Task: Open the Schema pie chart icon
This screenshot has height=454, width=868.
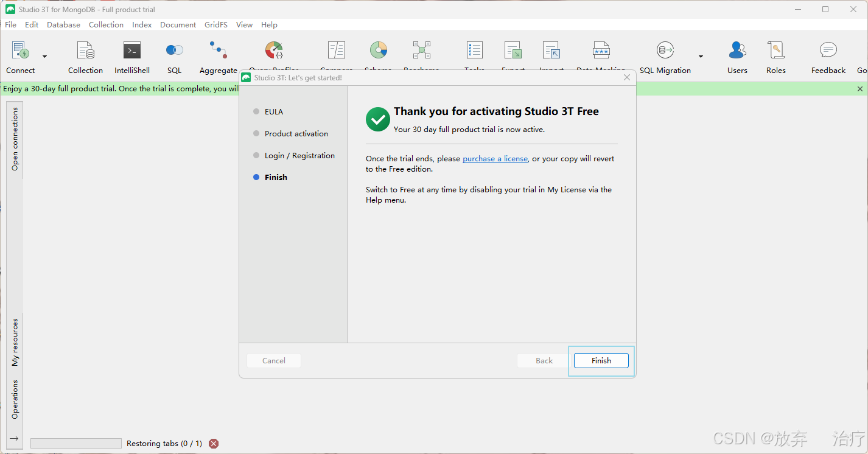Action: click(x=378, y=51)
